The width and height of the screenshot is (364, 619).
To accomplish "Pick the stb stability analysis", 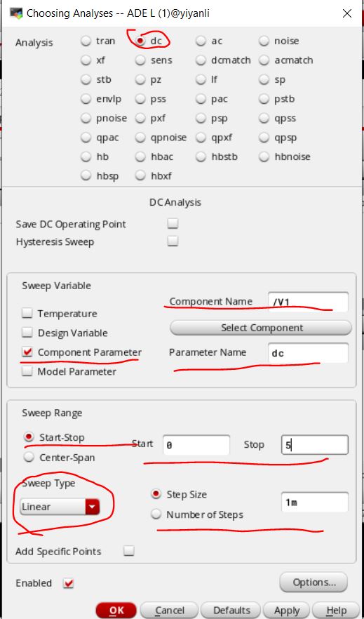I will pos(86,80).
